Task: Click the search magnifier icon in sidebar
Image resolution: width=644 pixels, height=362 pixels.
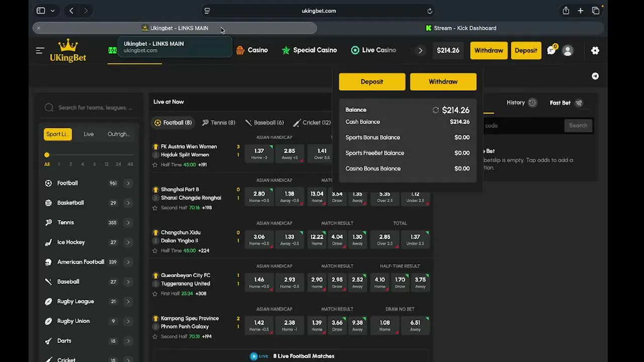Action: (x=49, y=108)
